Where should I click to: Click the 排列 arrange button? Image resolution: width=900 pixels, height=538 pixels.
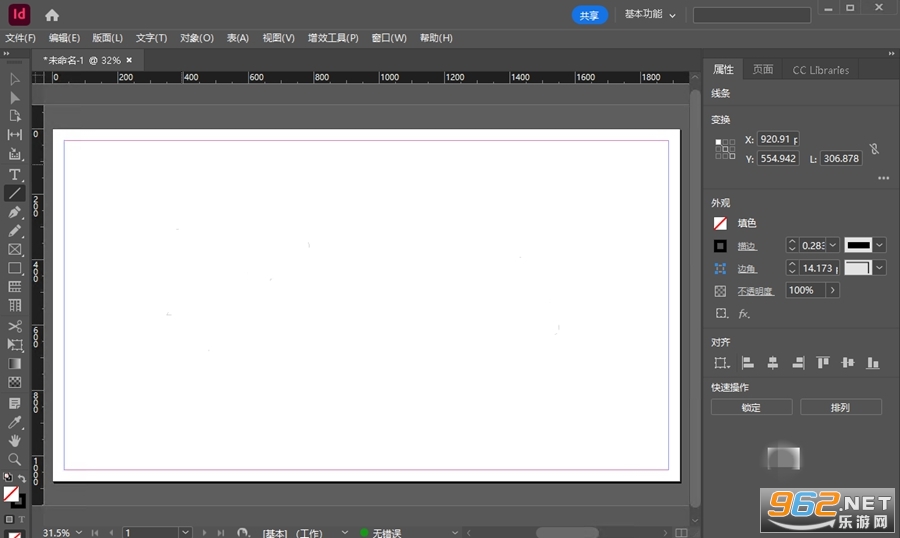tap(840, 407)
